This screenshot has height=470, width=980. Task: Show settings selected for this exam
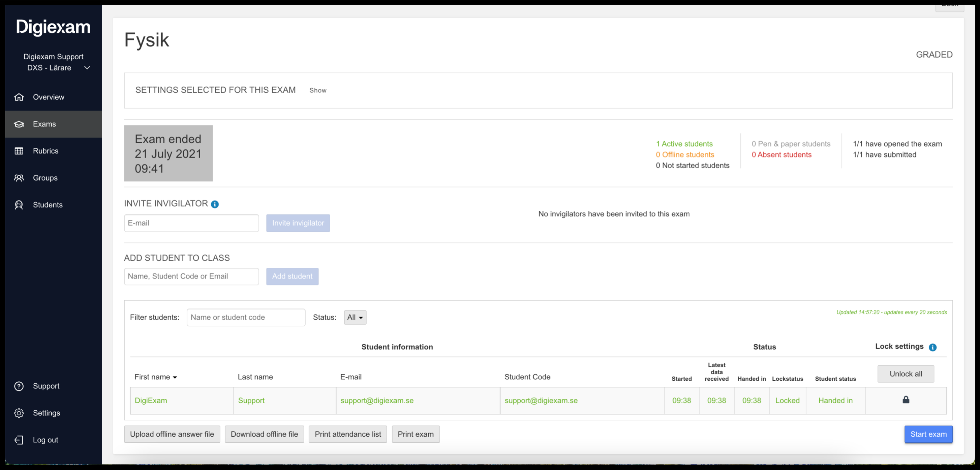click(x=318, y=90)
